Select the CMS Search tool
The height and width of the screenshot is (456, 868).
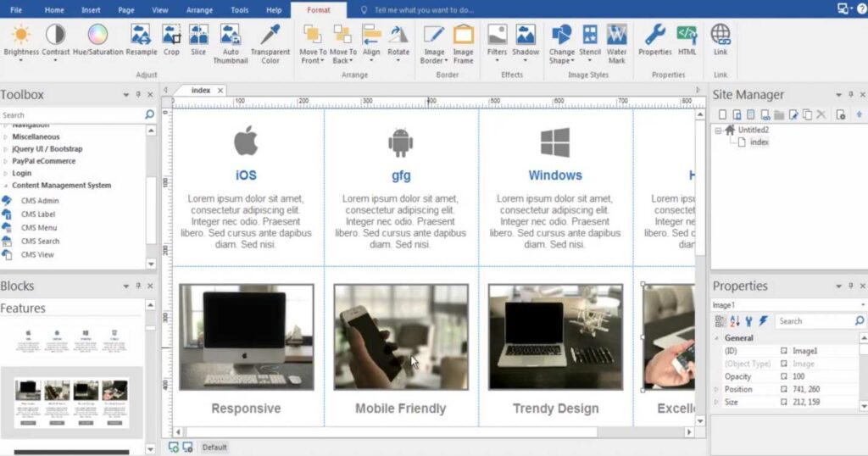(40, 242)
